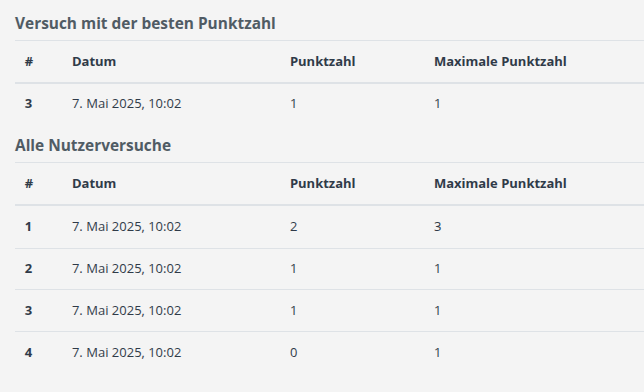Image resolution: width=644 pixels, height=392 pixels.
Task: Click the # header in the best attempt table
Action: [29, 62]
